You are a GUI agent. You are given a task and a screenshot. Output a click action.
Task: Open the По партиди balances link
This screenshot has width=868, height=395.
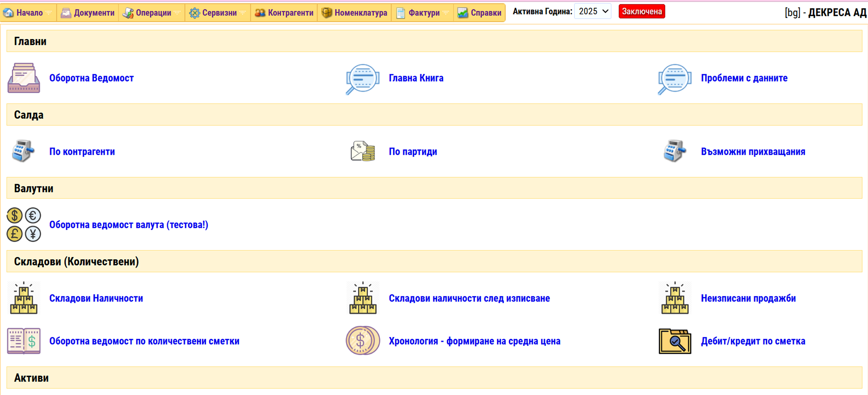click(413, 151)
